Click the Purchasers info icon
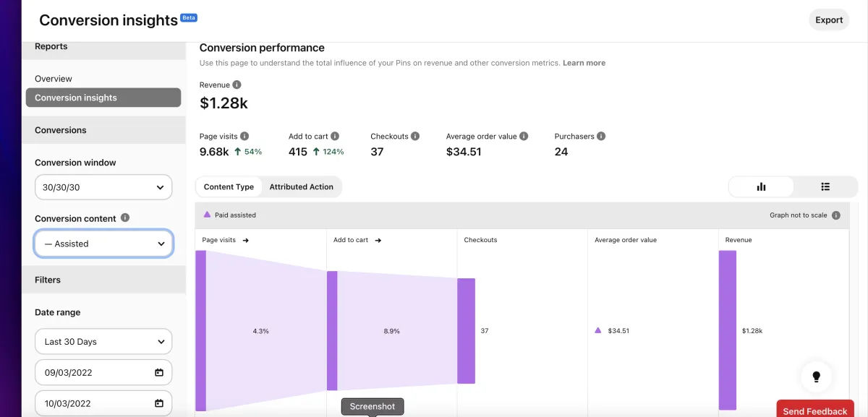Viewport: 868px width, 417px height. 601,136
